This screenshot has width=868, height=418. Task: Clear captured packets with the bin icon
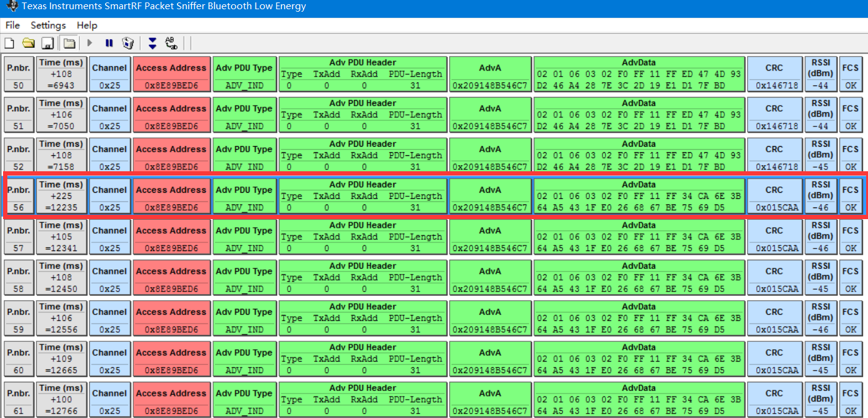tap(128, 43)
